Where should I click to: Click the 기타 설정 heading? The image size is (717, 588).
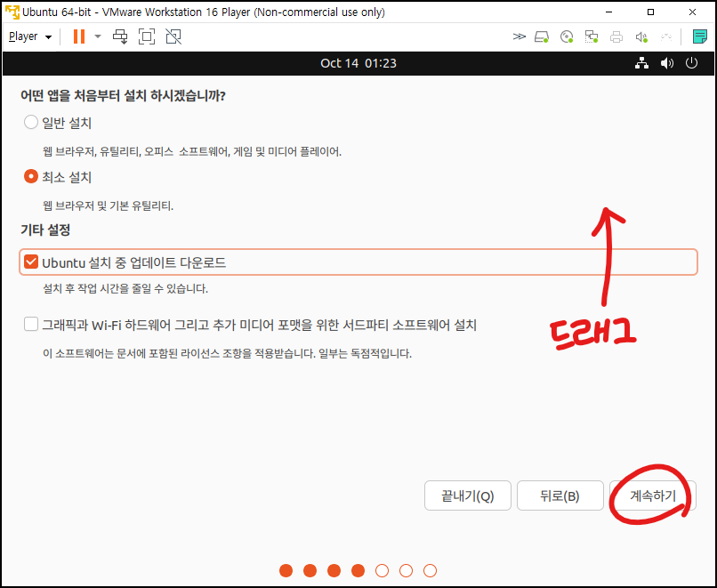click(45, 230)
